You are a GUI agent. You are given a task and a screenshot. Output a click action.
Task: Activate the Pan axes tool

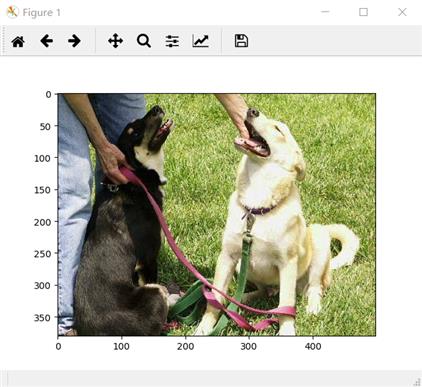point(116,41)
